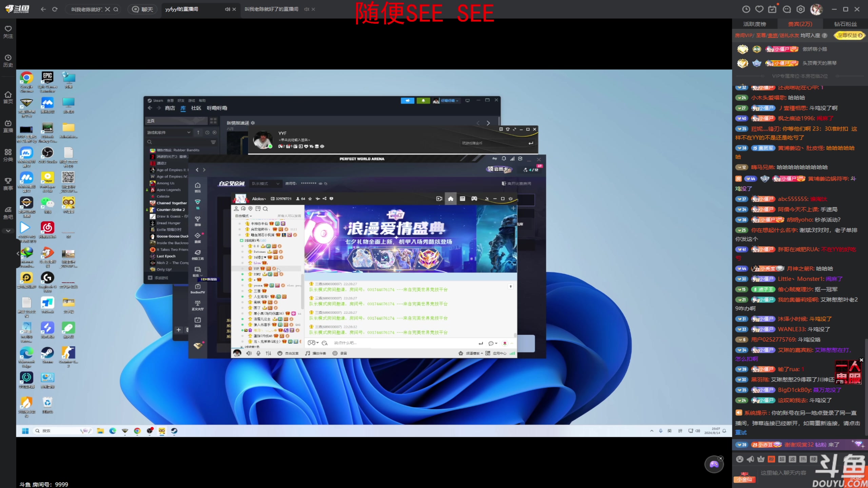Toggle room number visibility eye in Perfect World Arena
Viewport: 868px width, 488px height.
click(x=320, y=184)
